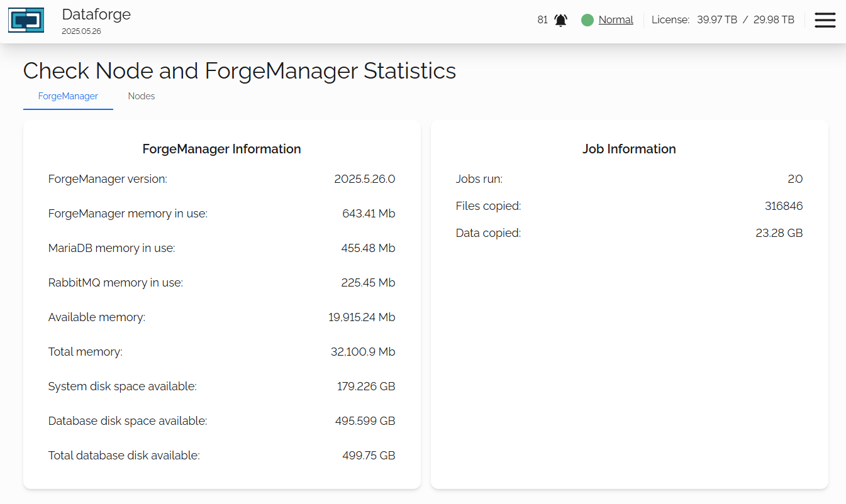Click the Dataforge product title
The image size is (846, 504).
point(96,14)
